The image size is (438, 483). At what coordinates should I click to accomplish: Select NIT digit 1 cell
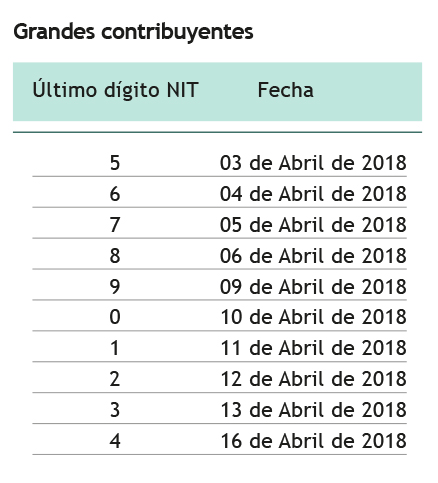tap(115, 348)
